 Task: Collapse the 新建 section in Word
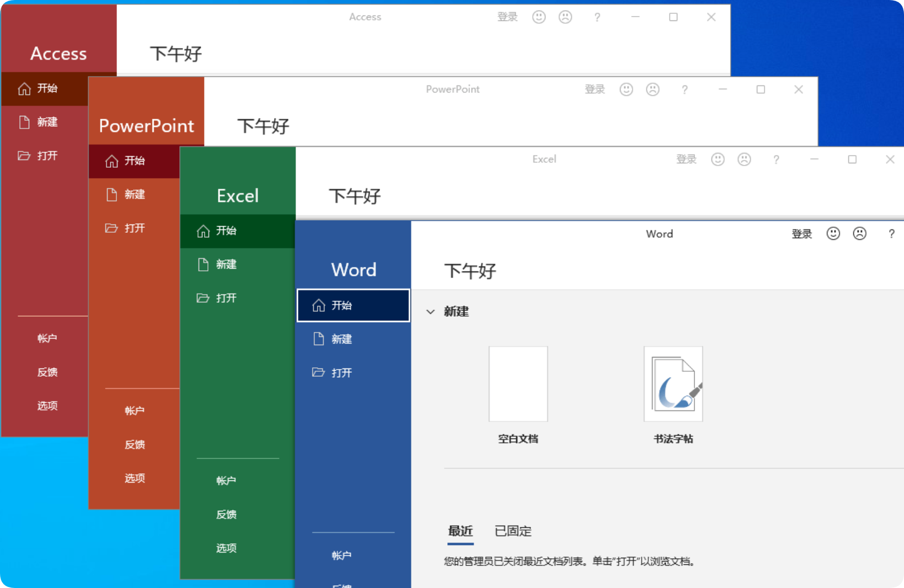point(431,312)
